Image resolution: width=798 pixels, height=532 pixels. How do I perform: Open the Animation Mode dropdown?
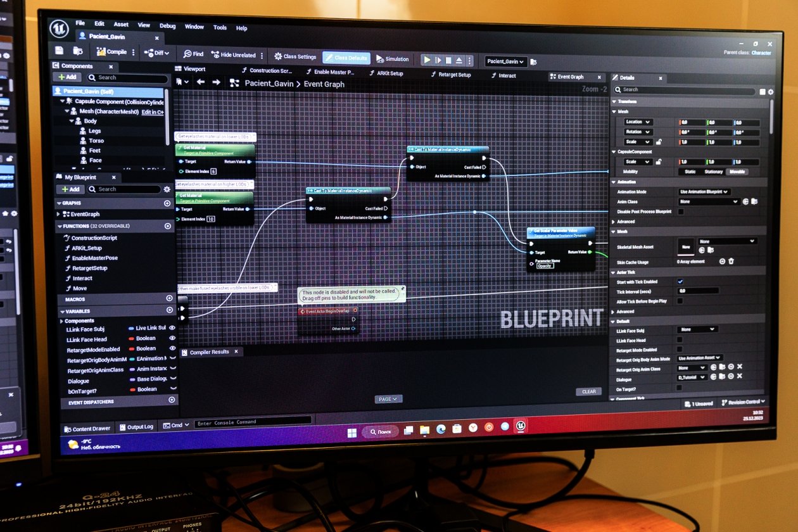[x=704, y=192]
